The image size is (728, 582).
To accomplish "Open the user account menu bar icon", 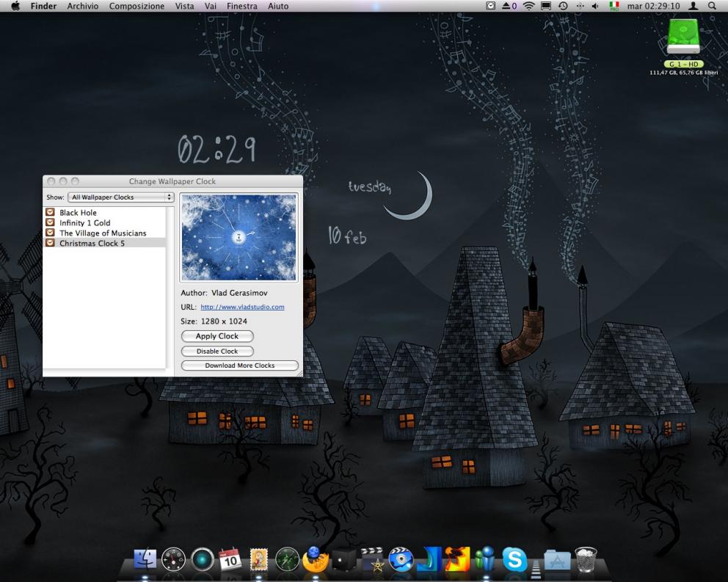I will pyautogui.click(x=694, y=6).
